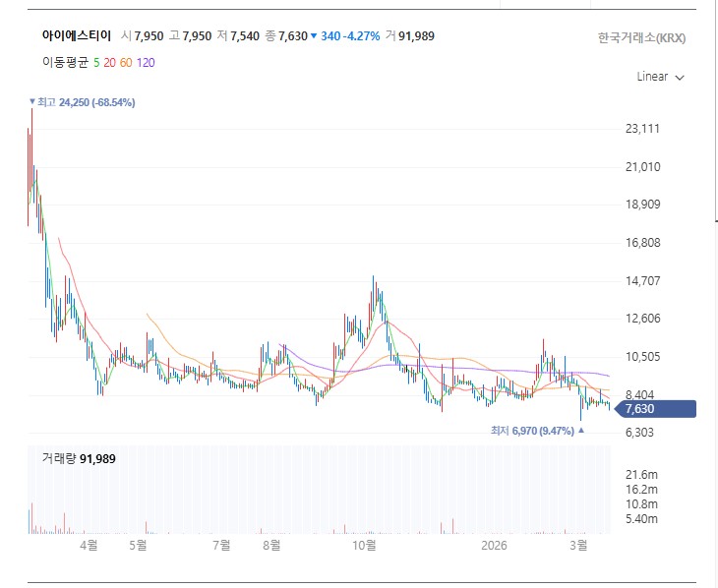The image size is (718, 588).
Task: Click the 20-day moving average label
Action: click(109, 63)
